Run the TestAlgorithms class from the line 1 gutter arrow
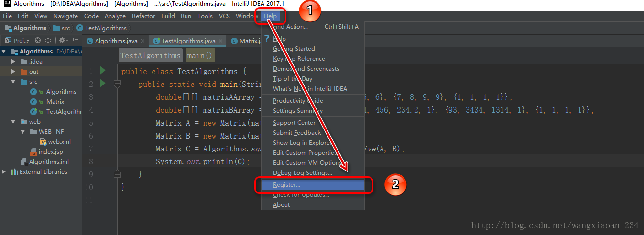Viewport: 644px width, 235px height. point(102,71)
